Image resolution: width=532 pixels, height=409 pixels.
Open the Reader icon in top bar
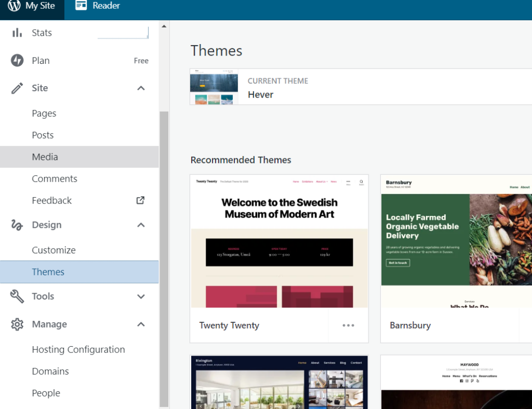[x=81, y=5]
